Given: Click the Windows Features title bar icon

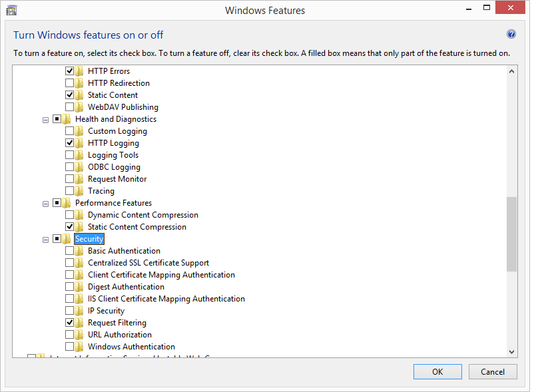Looking at the screenshot, I should [11, 9].
